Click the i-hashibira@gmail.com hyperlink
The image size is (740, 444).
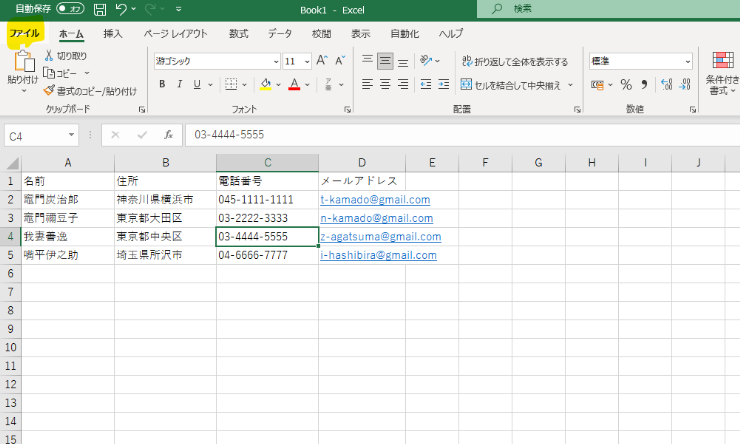click(378, 255)
